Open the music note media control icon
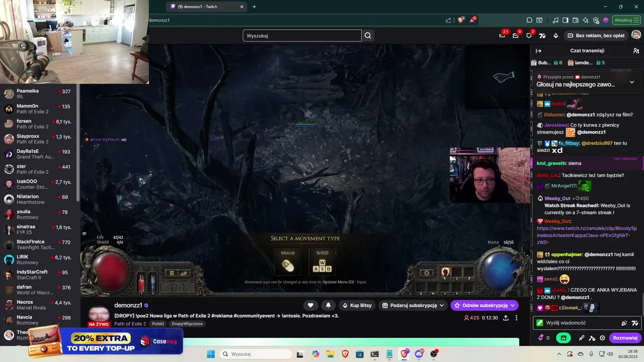The height and width of the screenshot is (362, 644). (x=555, y=20)
